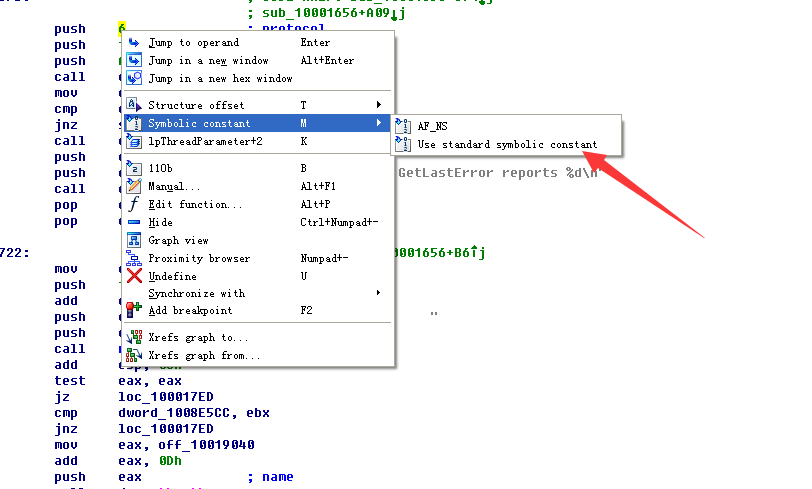Choose Jump to operand menu entry
The image size is (812, 489).
pyautogui.click(x=258, y=42)
